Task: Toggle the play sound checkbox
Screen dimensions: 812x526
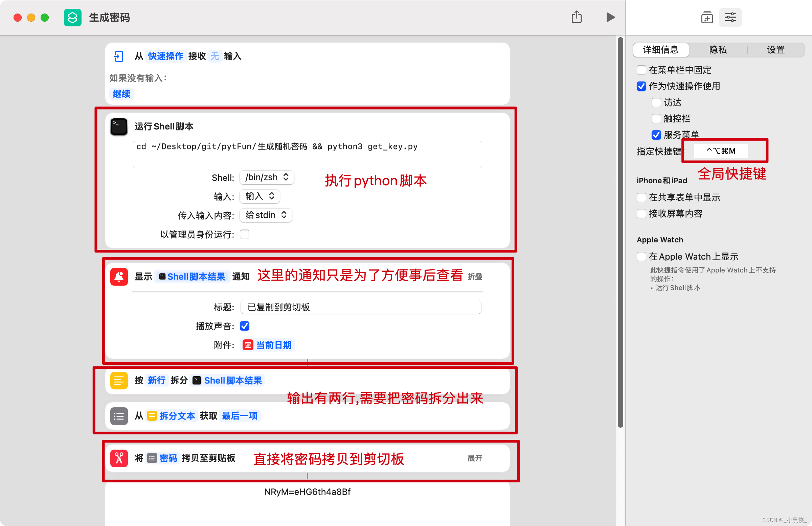Action: click(245, 326)
